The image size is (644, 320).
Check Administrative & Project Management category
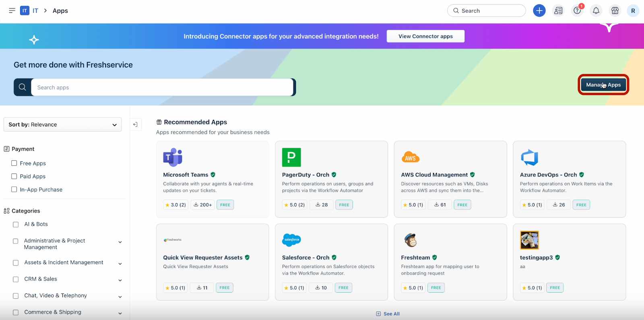tap(16, 241)
